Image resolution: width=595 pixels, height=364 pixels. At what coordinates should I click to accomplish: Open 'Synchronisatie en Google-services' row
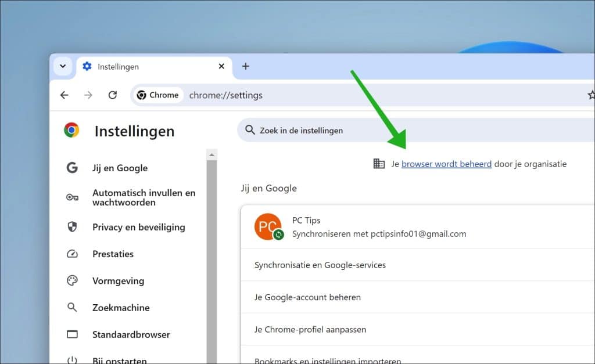[418, 265]
